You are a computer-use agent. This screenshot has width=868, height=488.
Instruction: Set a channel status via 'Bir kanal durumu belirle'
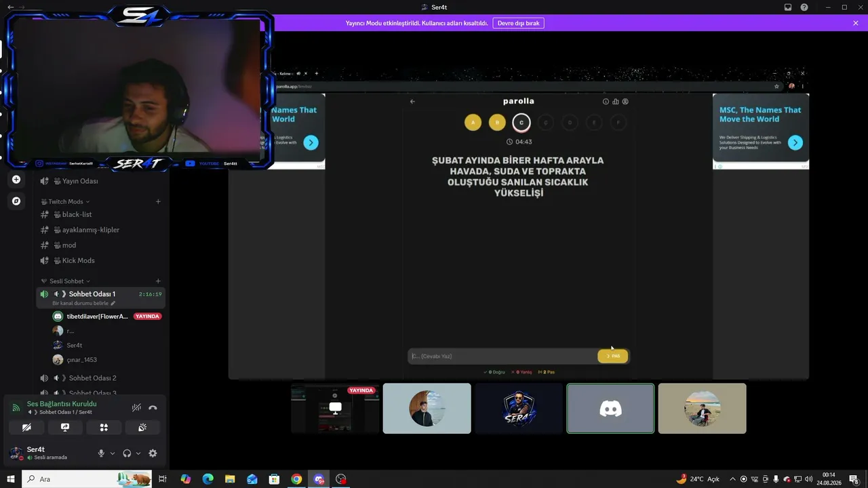click(84, 303)
